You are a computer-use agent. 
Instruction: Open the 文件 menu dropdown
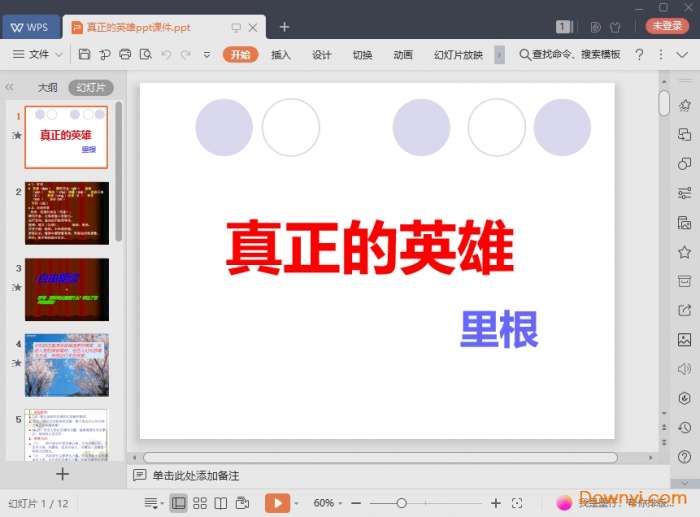click(38, 54)
